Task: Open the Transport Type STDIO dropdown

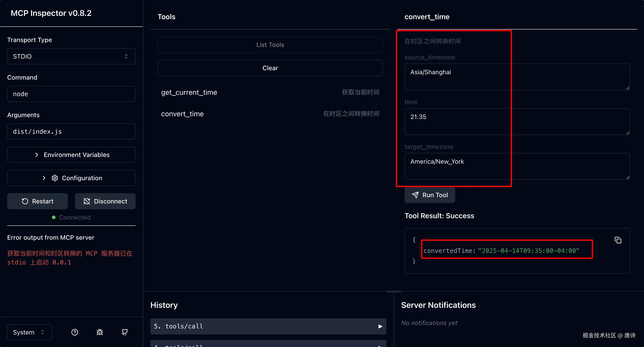Action: 71,57
